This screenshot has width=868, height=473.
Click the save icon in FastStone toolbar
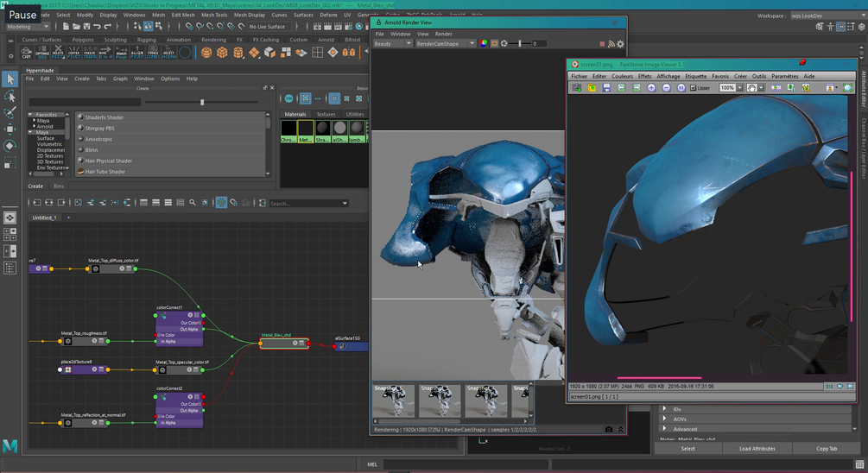(x=606, y=88)
